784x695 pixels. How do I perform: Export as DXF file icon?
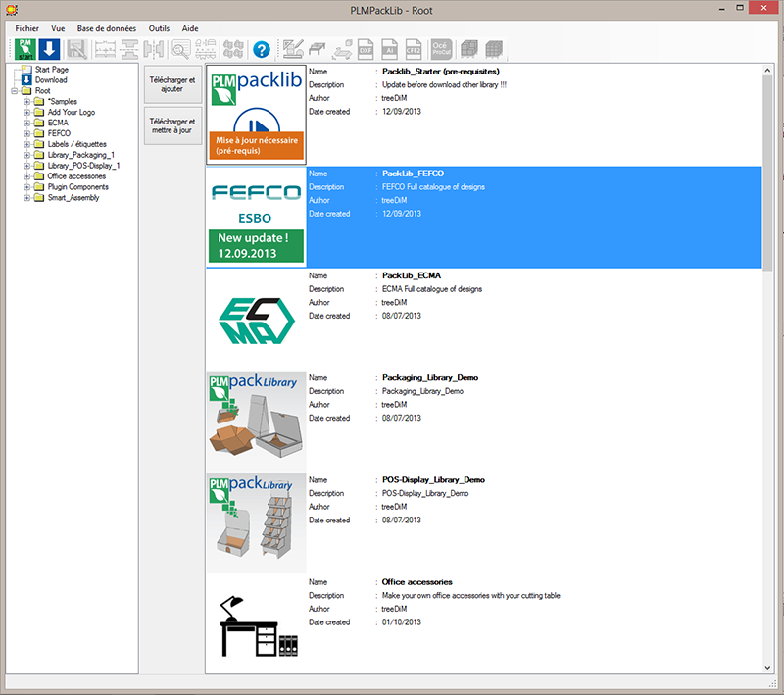pos(366,49)
